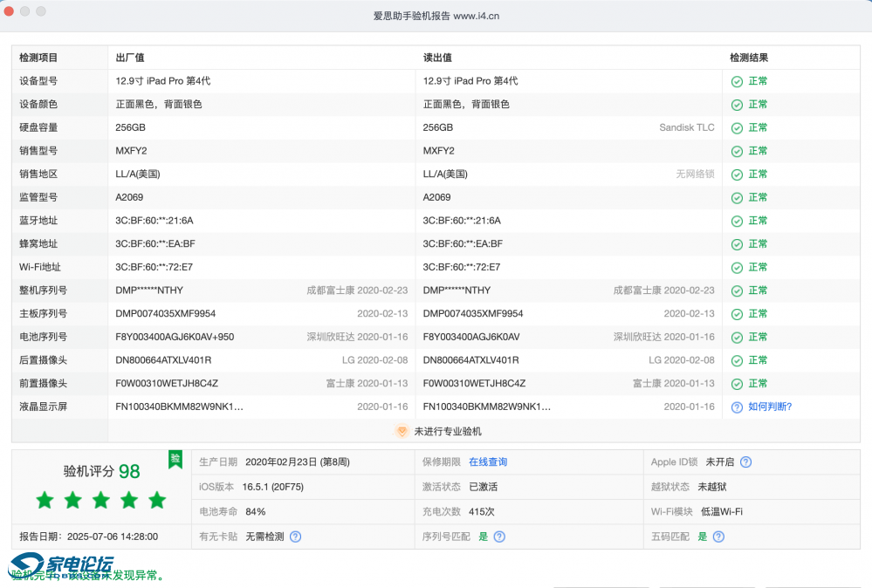Select read value A2069
The image size is (872, 588).
tap(436, 197)
